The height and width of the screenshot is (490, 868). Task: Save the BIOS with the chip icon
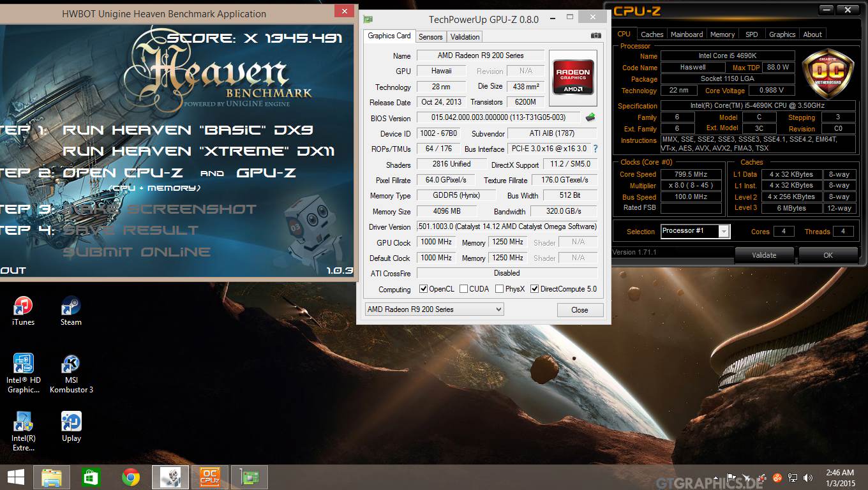point(590,117)
